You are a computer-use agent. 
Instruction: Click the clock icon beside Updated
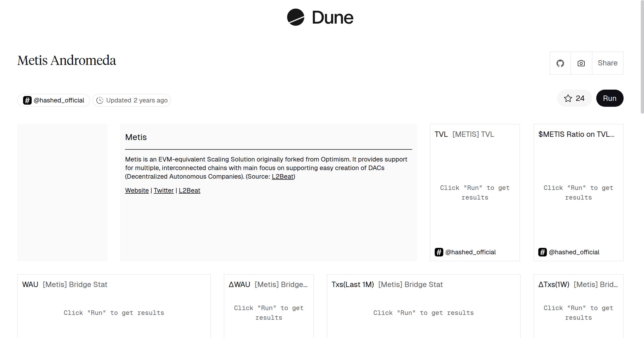coord(100,100)
